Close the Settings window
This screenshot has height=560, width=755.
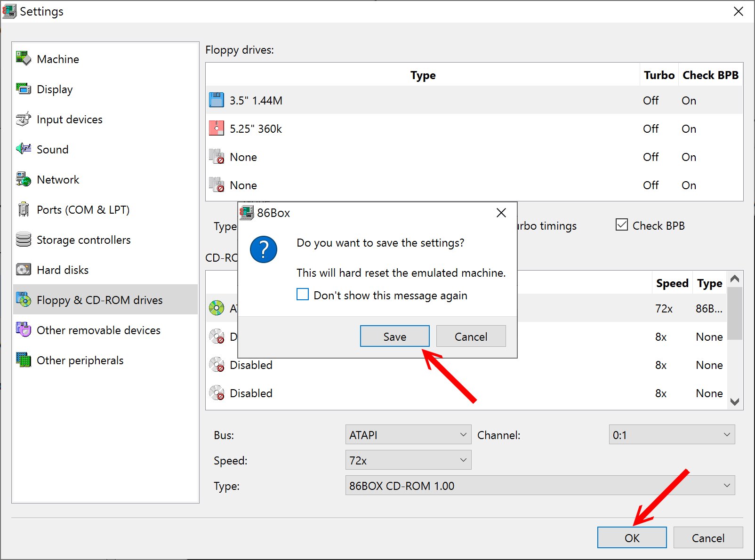739,11
